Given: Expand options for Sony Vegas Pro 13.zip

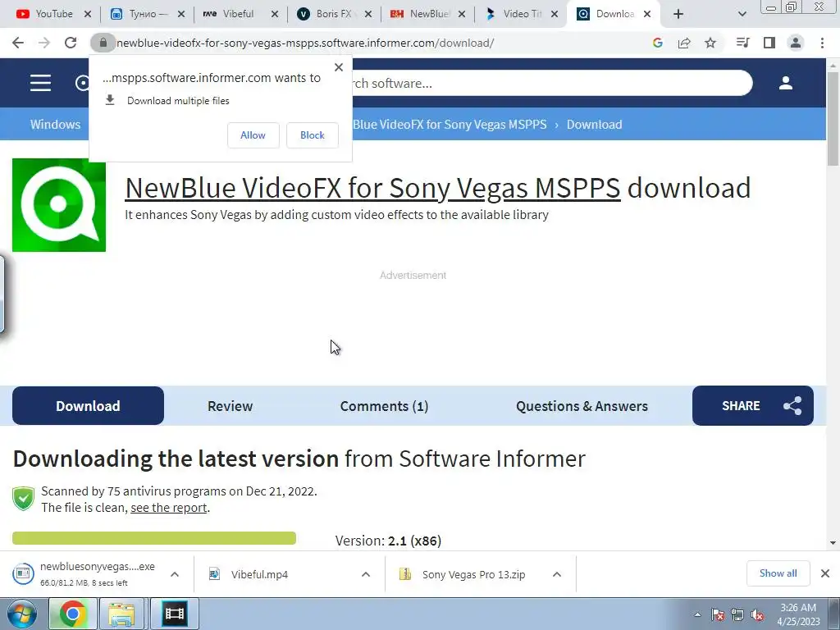Looking at the screenshot, I should (x=557, y=574).
